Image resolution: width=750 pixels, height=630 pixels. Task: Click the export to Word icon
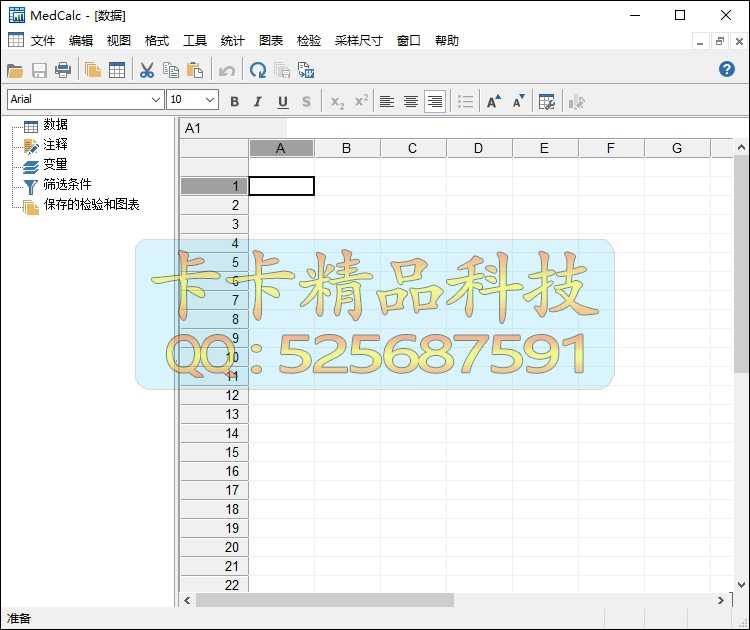tap(306, 71)
